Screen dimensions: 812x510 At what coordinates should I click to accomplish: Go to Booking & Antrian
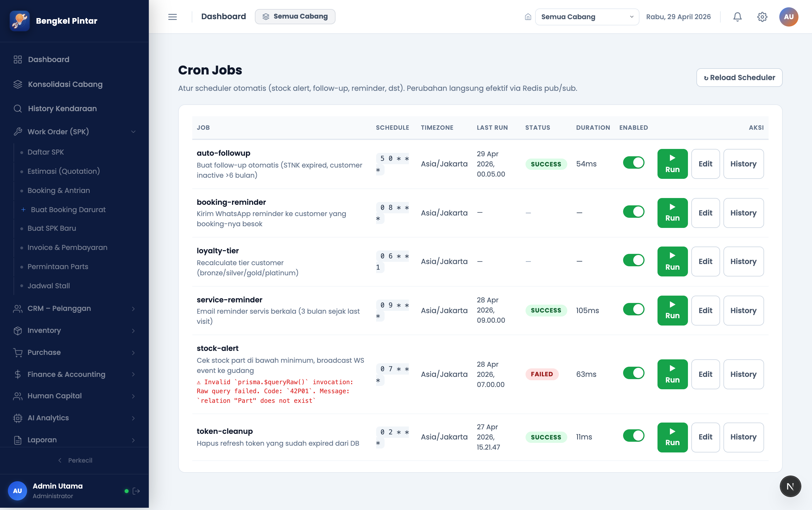click(59, 191)
